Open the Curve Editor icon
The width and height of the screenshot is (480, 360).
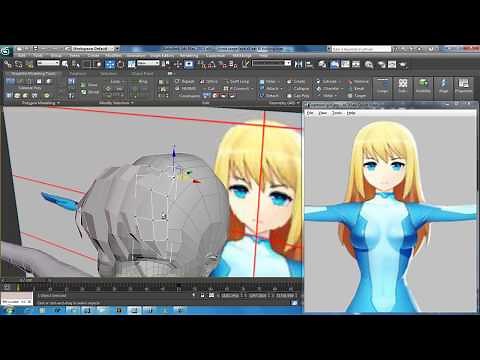345,64
